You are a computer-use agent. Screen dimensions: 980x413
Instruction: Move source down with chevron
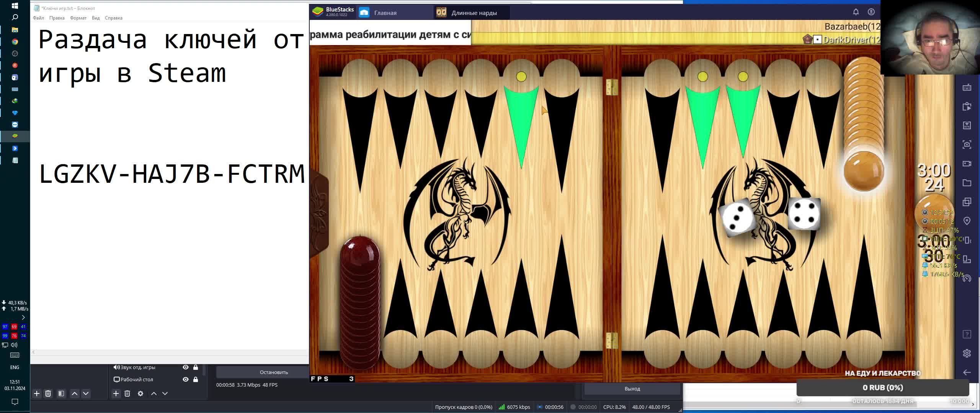coord(165,393)
